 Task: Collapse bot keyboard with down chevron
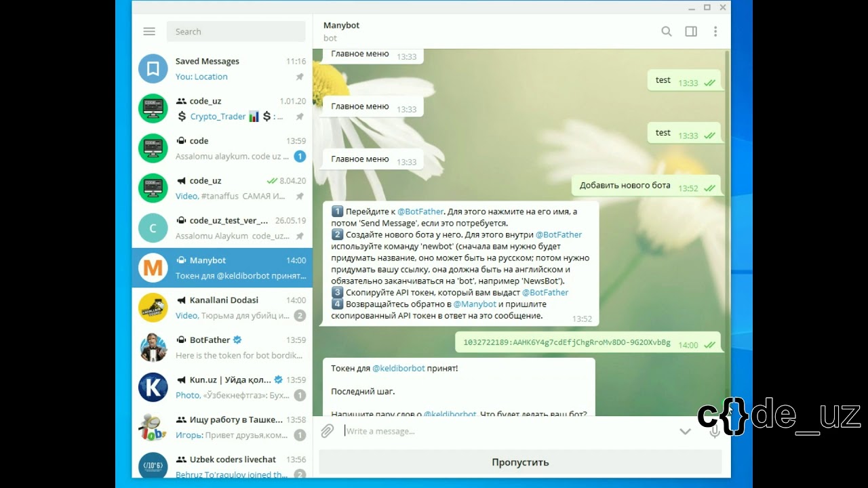(x=685, y=431)
